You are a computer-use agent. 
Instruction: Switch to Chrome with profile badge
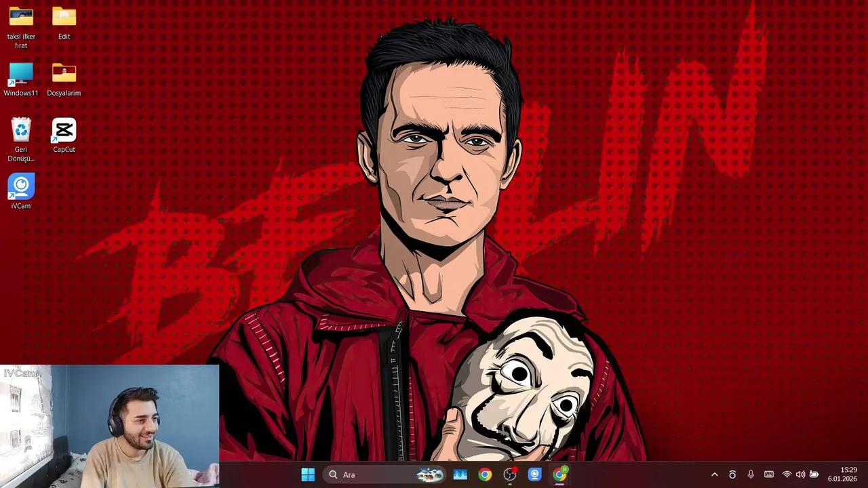559,474
